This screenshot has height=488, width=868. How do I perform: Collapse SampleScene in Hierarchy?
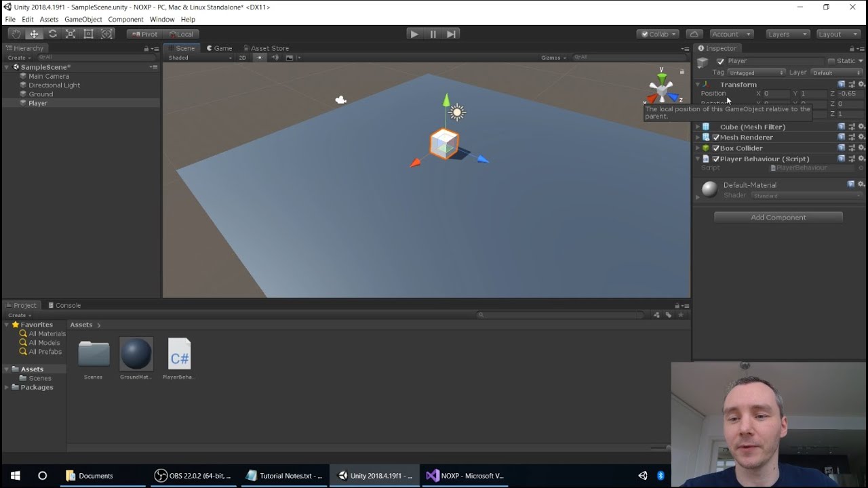coord(8,67)
